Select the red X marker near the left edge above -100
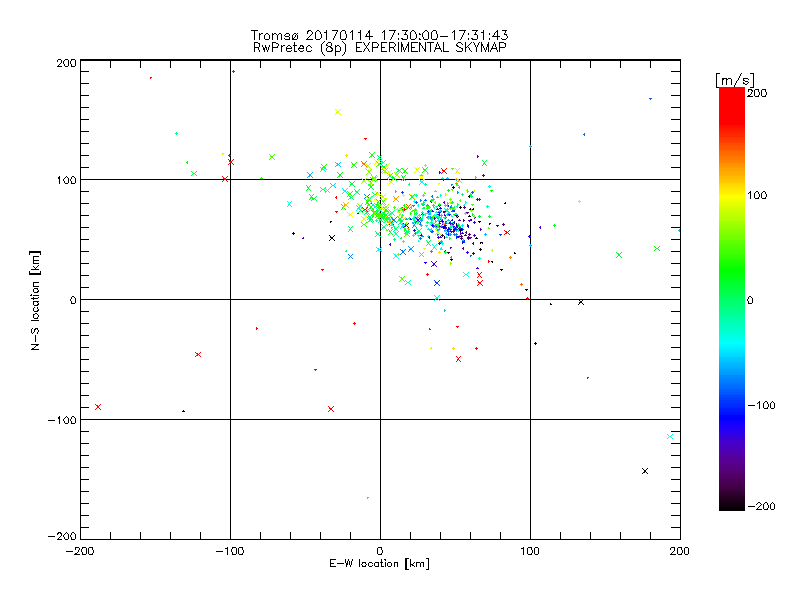The width and height of the screenshot is (800, 600). [x=98, y=407]
